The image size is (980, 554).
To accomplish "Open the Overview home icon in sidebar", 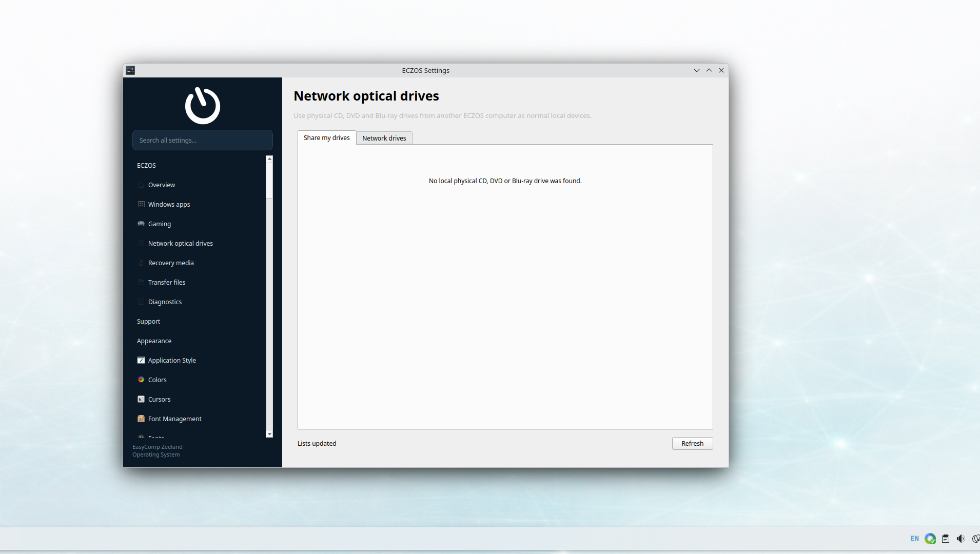I will [x=141, y=185].
